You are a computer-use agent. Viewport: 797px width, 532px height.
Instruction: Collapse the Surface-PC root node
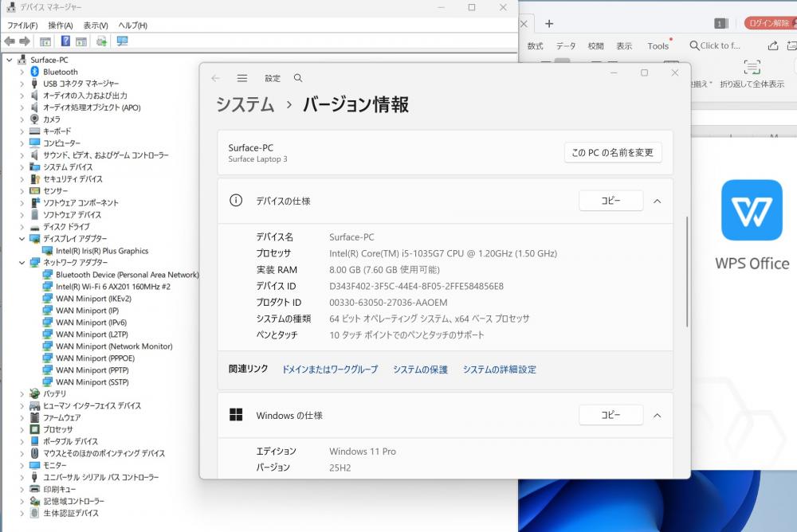point(9,60)
